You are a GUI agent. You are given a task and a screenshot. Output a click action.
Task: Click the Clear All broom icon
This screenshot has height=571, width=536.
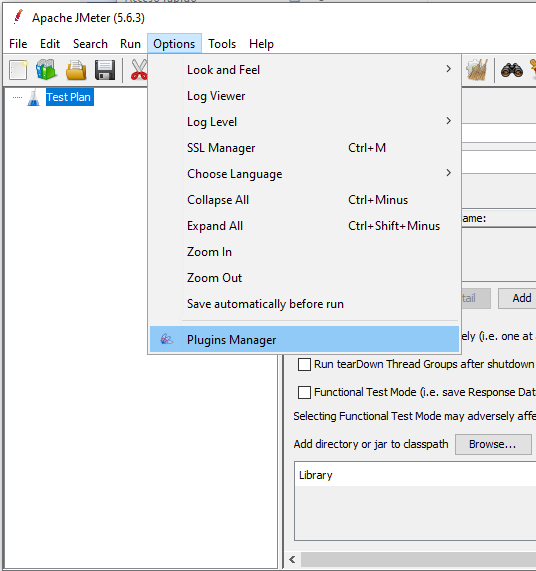pyautogui.click(x=477, y=70)
